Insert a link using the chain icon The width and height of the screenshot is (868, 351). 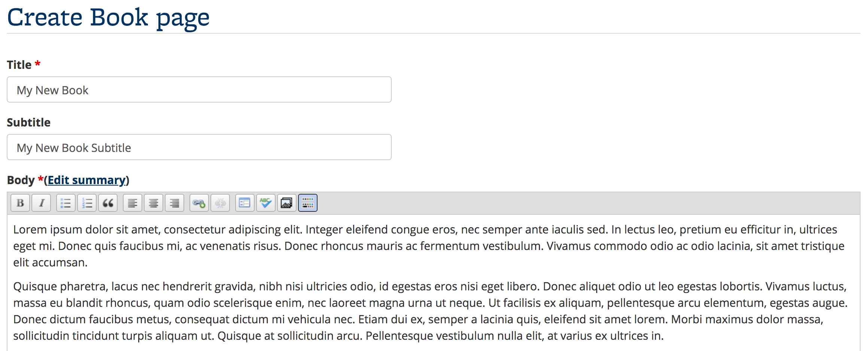coord(199,203)
